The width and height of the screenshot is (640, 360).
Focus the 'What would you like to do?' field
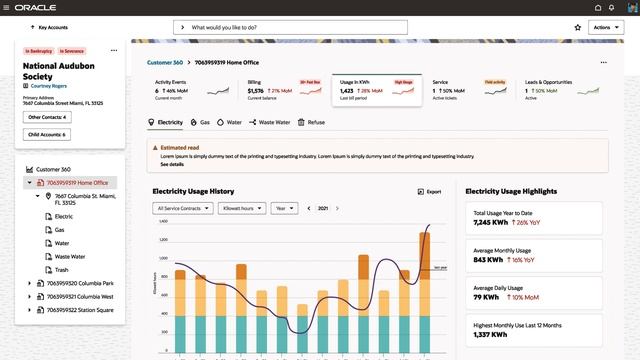pyautogui.click(x=290, y=27)
